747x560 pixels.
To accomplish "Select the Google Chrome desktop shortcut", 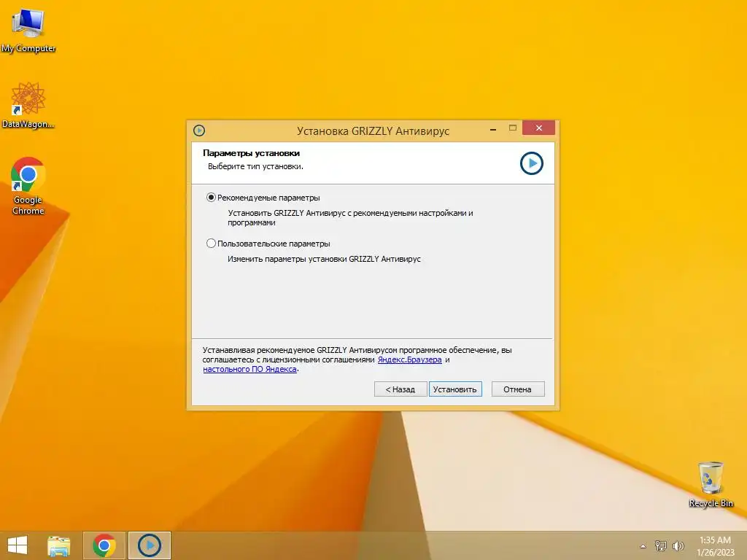I will (x=28, y=186).
